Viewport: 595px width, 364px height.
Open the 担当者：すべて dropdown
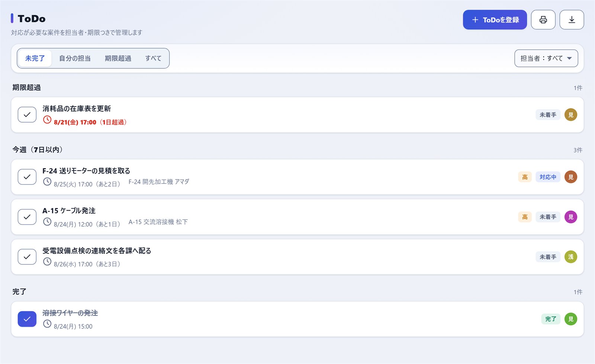pos(546,58)
